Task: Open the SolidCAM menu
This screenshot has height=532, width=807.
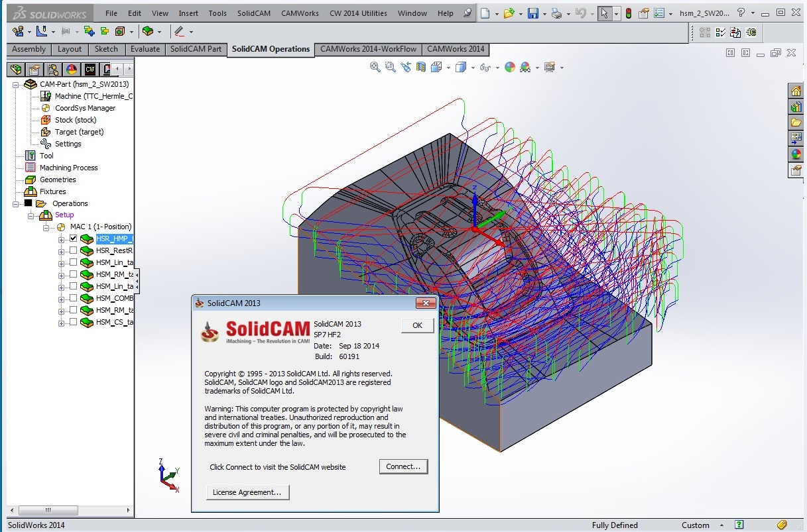Action: tap(253, 13)
